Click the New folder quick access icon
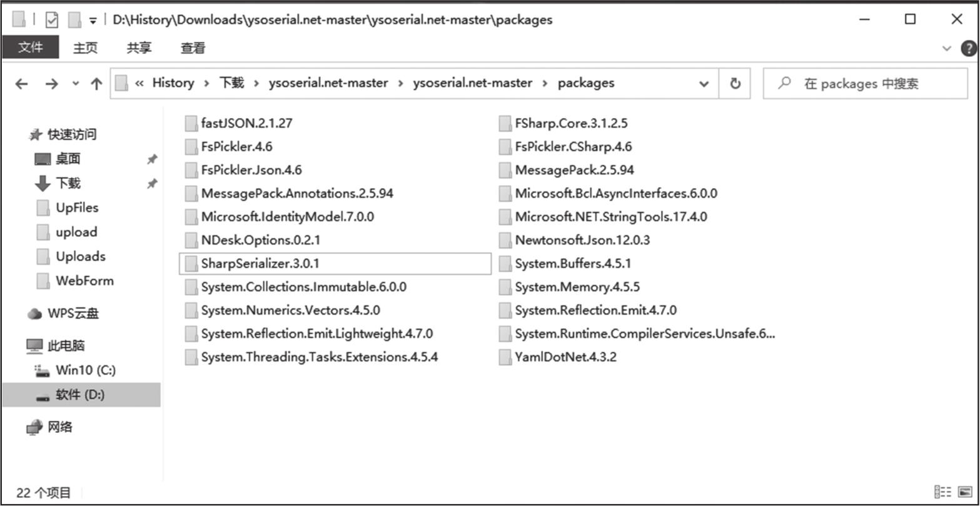The height and width of the screenshot is (506, 980). point(75,20)
